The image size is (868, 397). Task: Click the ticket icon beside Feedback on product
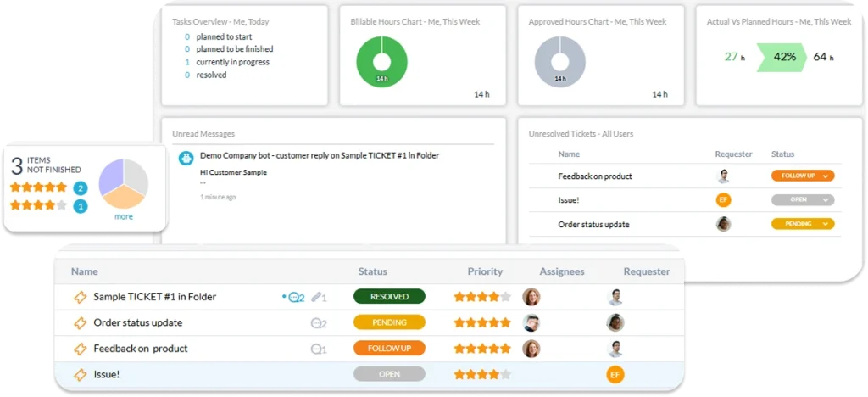[x=81, y=349]
